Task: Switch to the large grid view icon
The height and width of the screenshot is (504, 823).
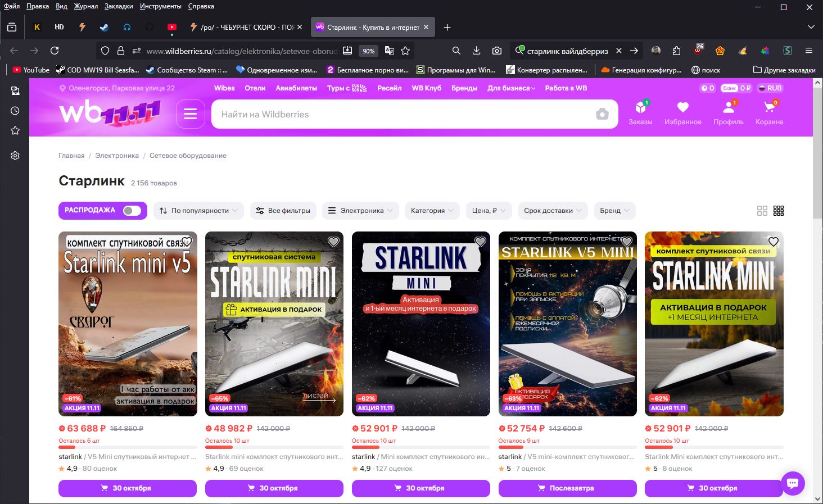Action: click(762, 211)
